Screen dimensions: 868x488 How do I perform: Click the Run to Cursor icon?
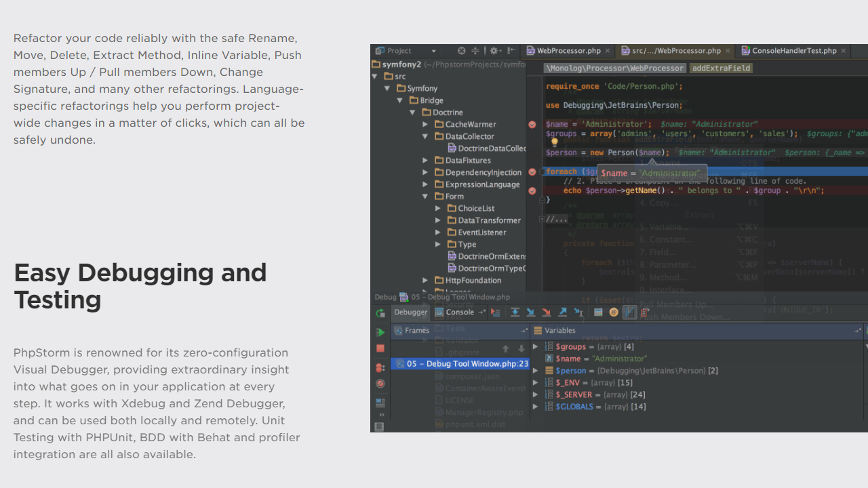pyautogui.click(x=578, y=312)
